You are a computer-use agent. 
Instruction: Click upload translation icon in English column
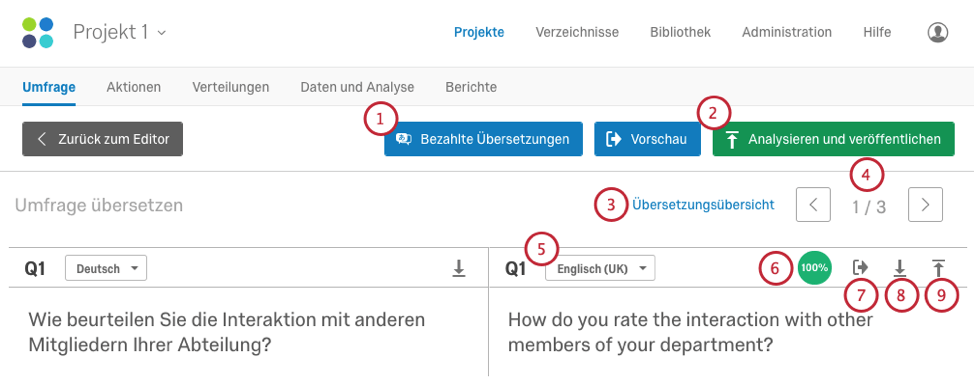coord(938,268)
